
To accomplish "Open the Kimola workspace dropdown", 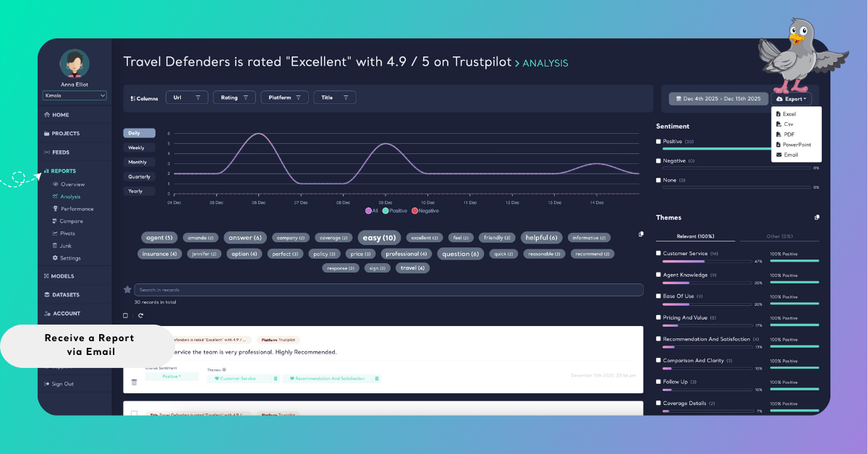I will (75, 95).
